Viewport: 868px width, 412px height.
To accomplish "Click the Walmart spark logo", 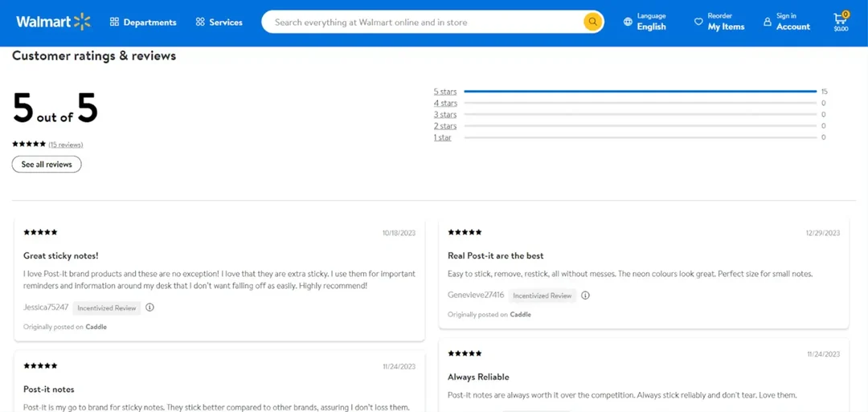I will point(81,22).
